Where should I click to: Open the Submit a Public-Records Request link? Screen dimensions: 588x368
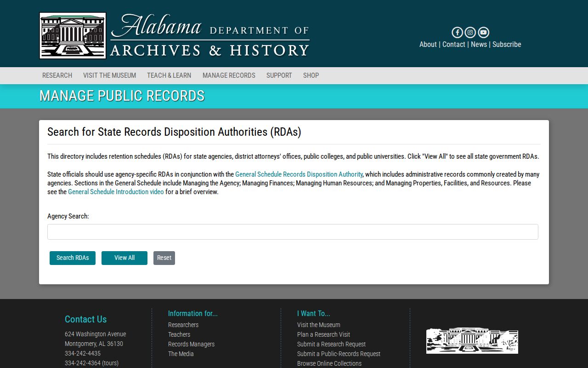coord(339,354)
